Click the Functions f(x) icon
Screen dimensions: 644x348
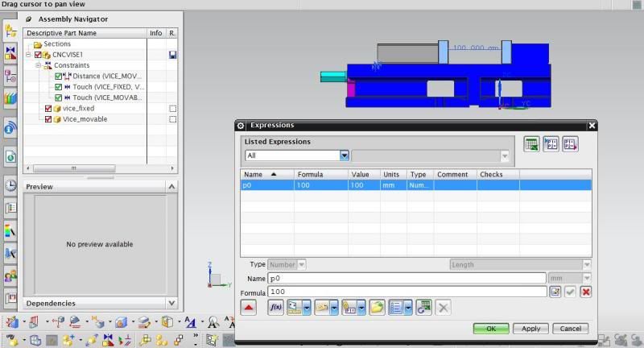point(275,308)
